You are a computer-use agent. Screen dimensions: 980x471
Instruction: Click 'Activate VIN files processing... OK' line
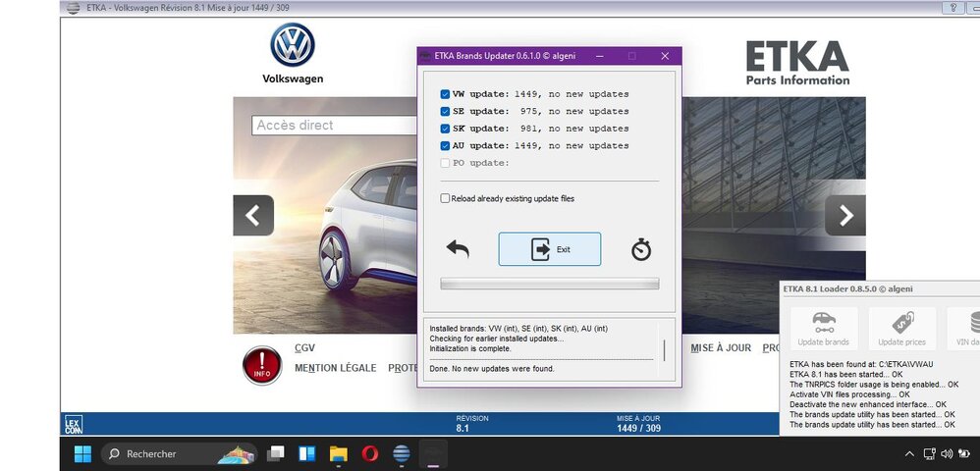click(x=850, y=394)
